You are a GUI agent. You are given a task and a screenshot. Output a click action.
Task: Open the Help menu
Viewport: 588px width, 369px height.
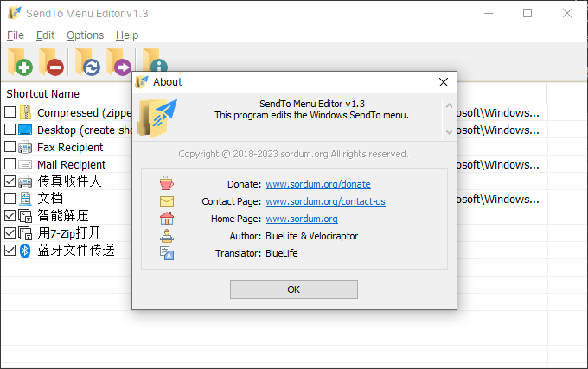coord(127,35)
